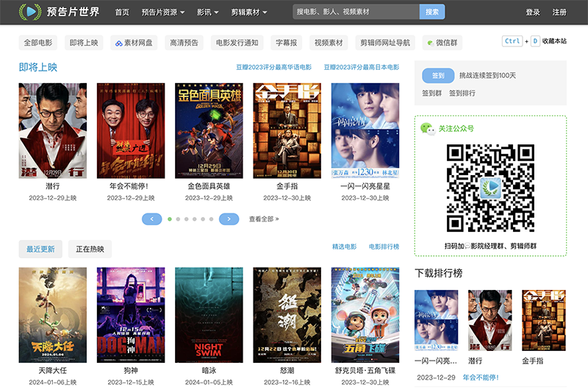The height and width of the screenshot is (390, 588).
Task: Open 金手指 thumbnail in 下载排行榜
Action: [544, 320]
